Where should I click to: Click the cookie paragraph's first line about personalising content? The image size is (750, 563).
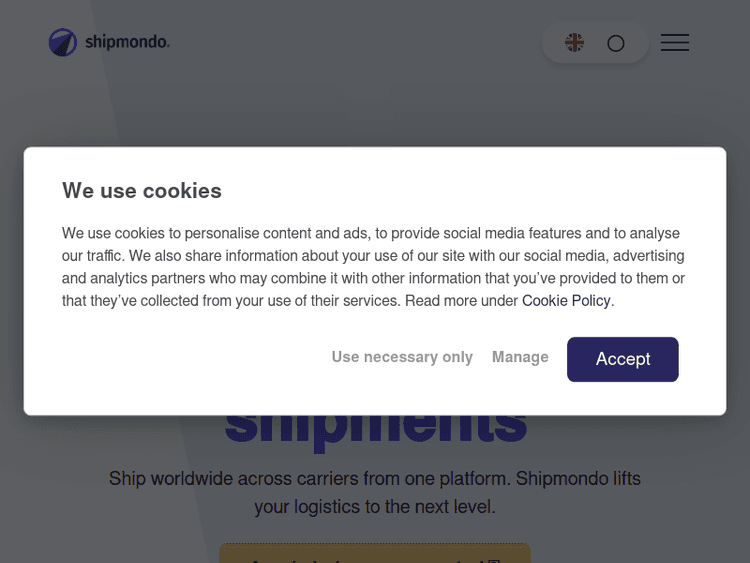(x=370, y=233)
